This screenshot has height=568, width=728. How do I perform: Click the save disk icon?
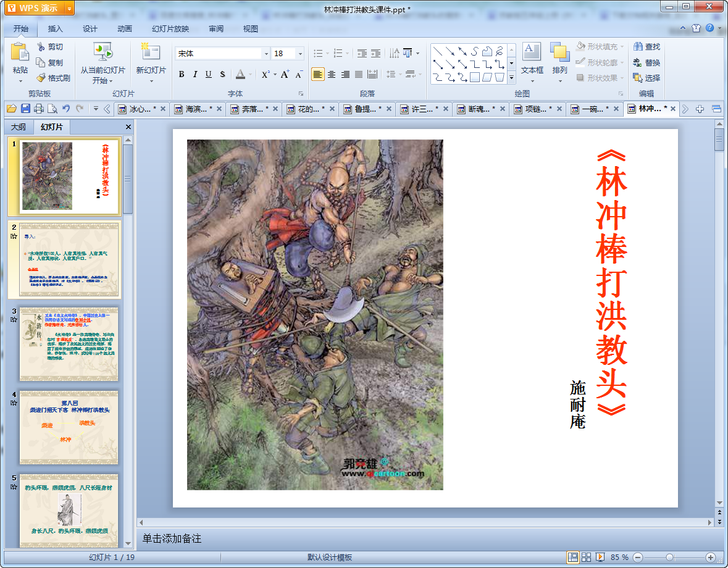(x=25, y=109)
